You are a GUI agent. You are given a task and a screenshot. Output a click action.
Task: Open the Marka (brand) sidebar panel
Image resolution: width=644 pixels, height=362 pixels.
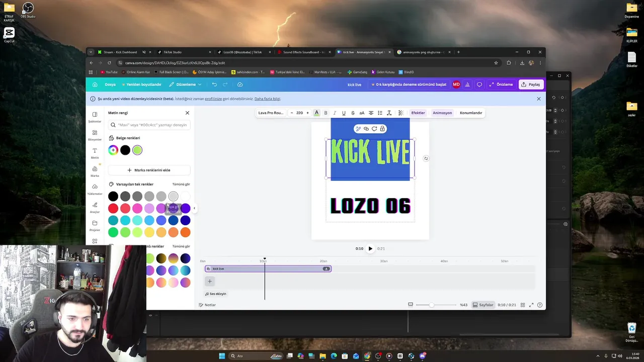(x=95, y=171)
